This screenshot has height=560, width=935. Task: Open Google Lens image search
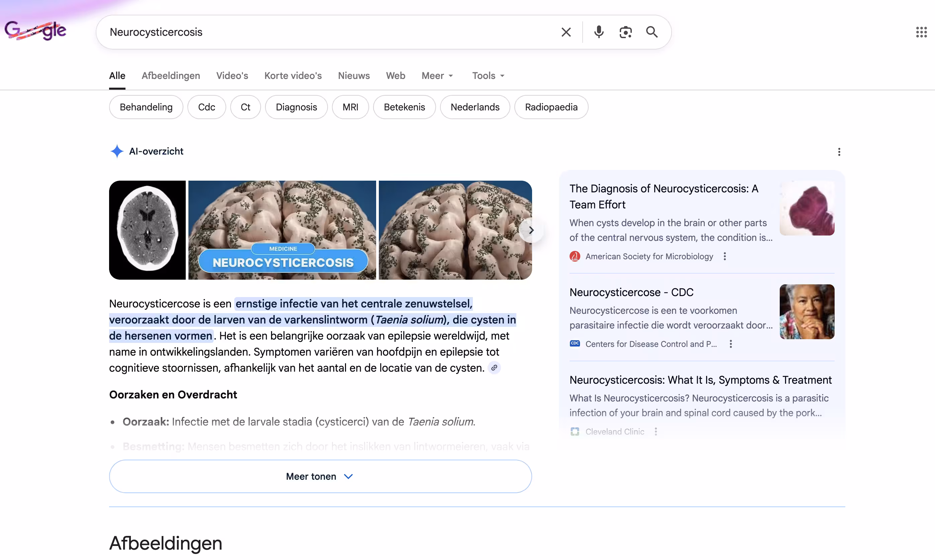pos(625,32)
